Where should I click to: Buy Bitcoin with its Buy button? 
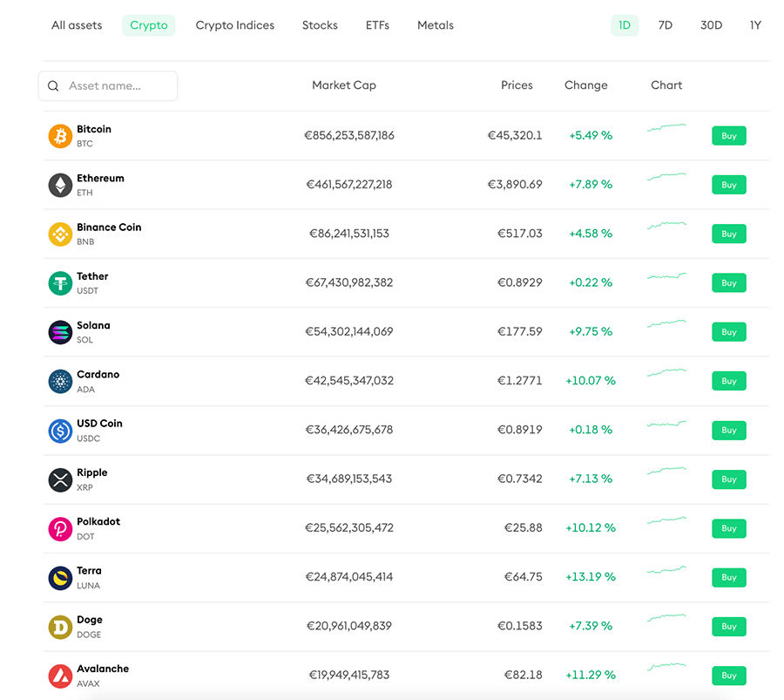coord(729,136)
